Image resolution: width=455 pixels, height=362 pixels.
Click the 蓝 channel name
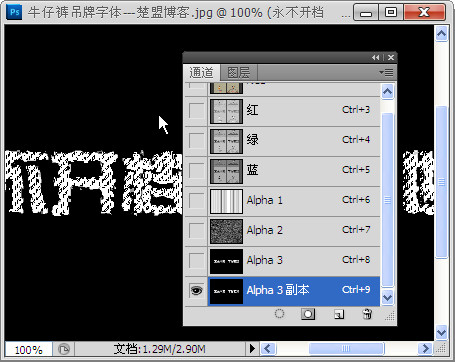point(252,170)
